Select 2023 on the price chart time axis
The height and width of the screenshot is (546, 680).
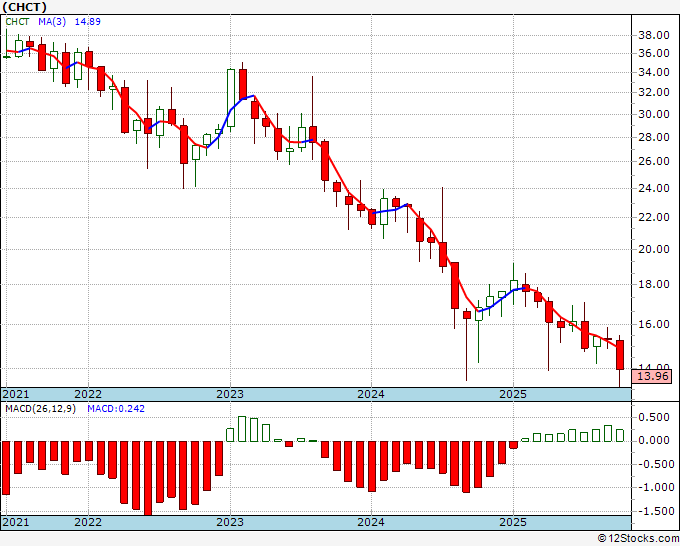pyautogui.click(x=230, y=394)
